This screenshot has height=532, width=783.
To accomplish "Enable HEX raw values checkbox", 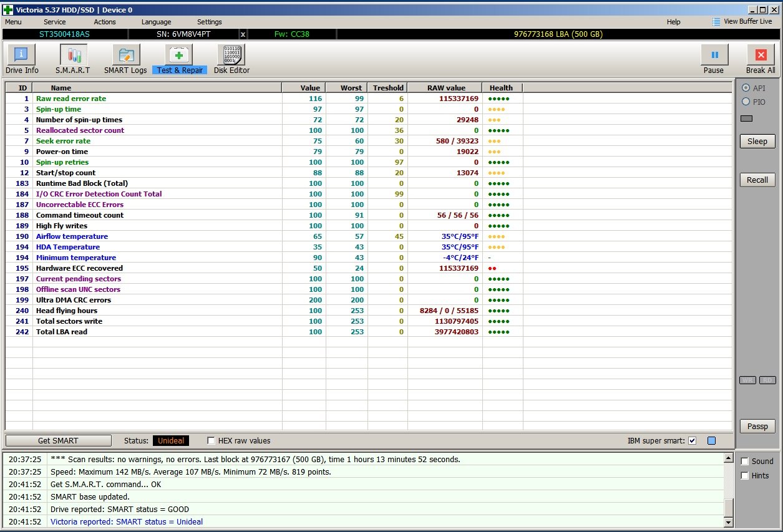I will 211,441.
